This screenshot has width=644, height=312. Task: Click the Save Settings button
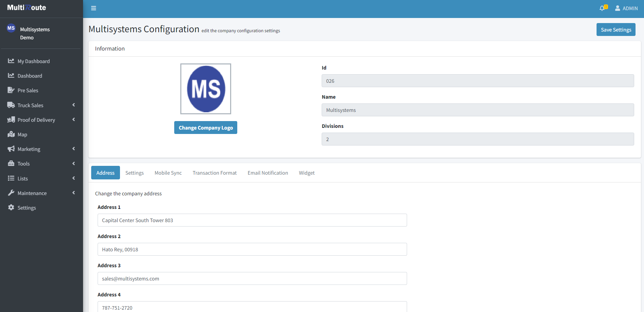pyautogui.click(x=616, y=29)
